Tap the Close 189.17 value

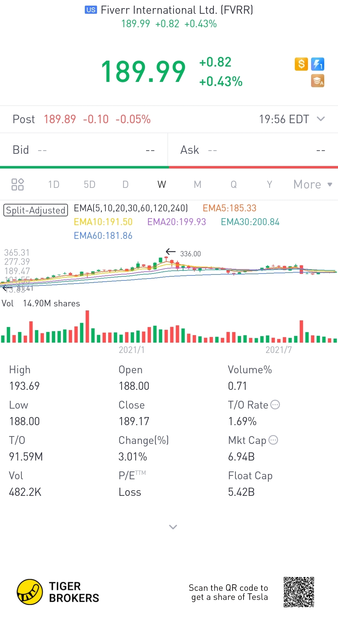[134, 421]
